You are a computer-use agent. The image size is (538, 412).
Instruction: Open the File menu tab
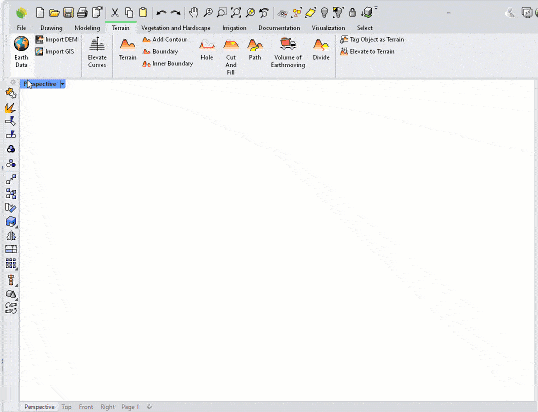click(21, 28)
